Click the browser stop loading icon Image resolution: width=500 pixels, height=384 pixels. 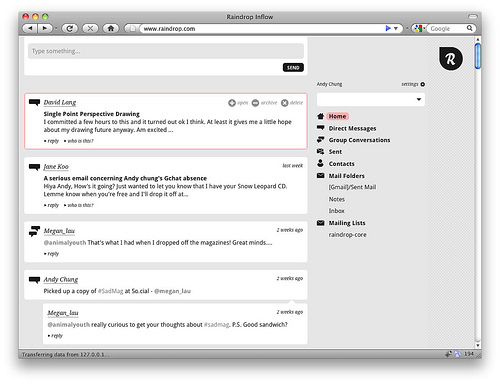[x=90, y=29]
